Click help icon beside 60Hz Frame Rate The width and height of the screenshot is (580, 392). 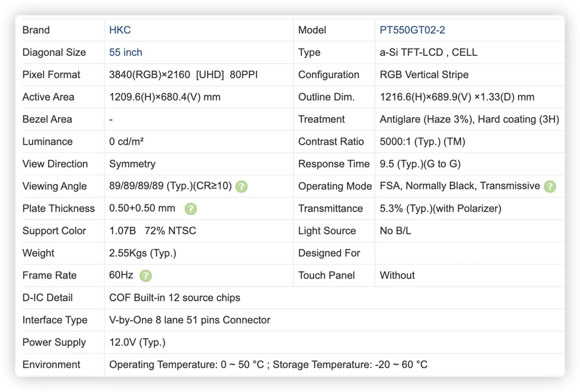click(146, 276)
